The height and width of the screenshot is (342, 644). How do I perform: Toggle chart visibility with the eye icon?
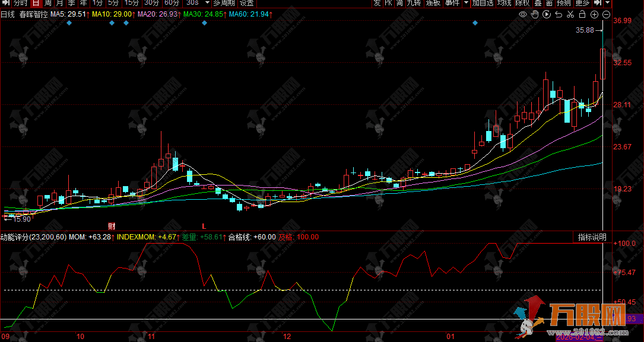coord(522,14)
